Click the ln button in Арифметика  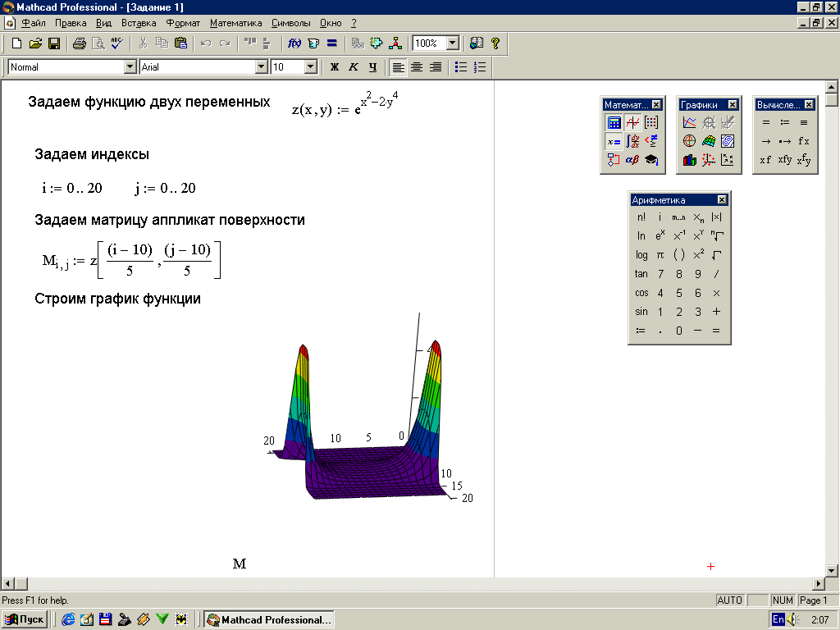click(641, 236)
